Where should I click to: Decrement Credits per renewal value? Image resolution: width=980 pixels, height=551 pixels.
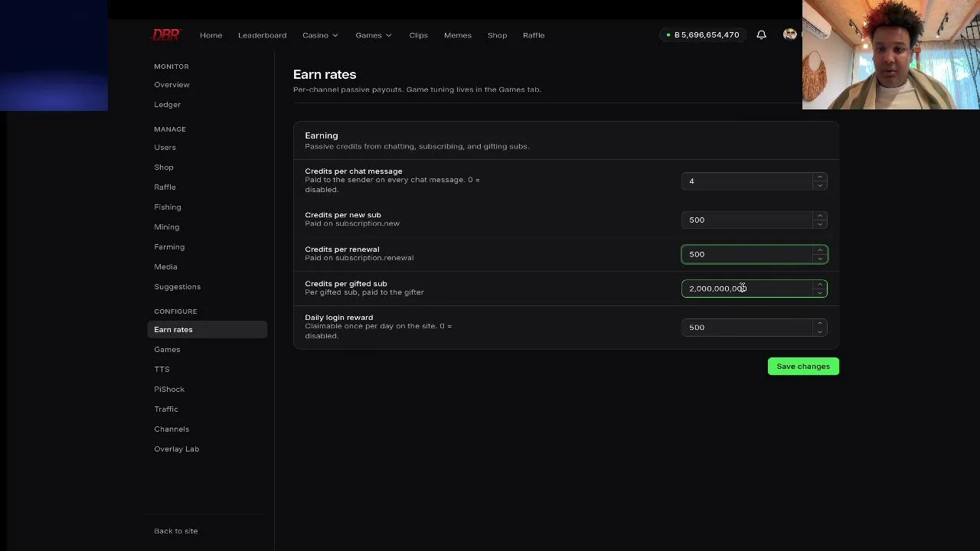pyautogui.click(x=820, y=259)
